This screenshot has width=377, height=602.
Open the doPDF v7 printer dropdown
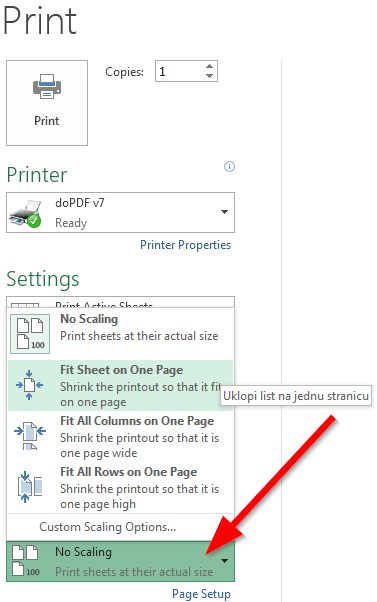(120, 213)
